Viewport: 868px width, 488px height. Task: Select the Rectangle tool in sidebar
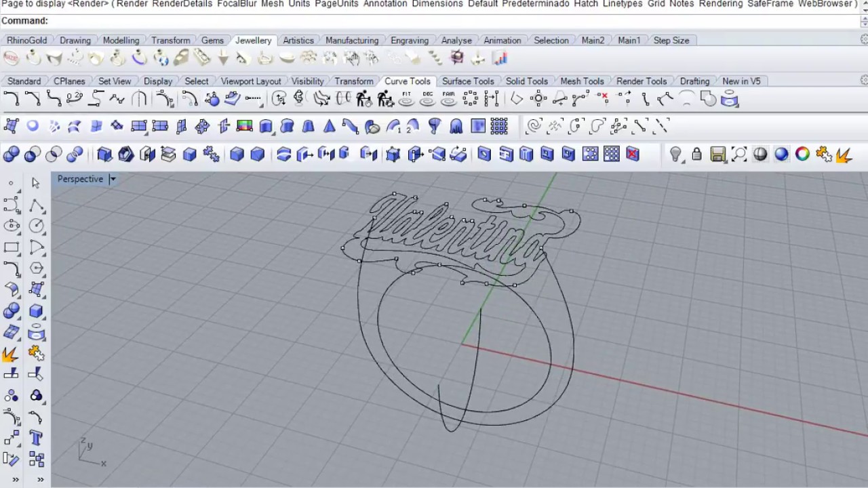12,247
